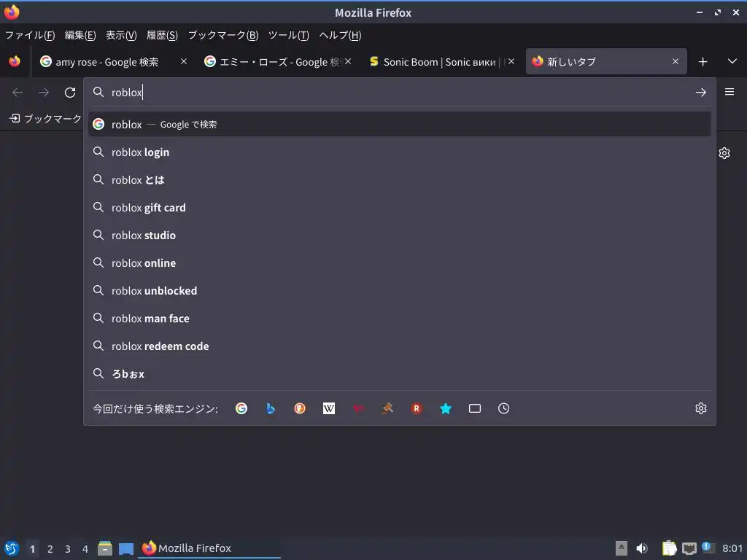This screenshot has width=747, height=560.
Task: Click the ブックマーク import toolbar button
Action: point(46,119)
